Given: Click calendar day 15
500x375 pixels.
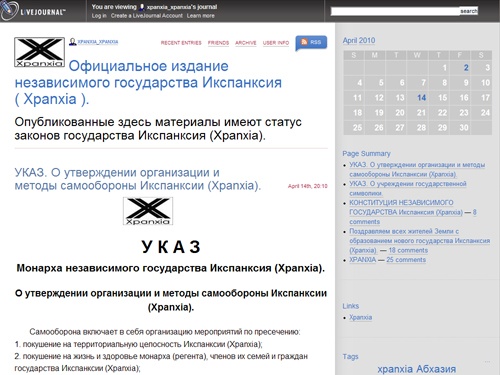Looking at the screenshot, I should tap(442, 98).
